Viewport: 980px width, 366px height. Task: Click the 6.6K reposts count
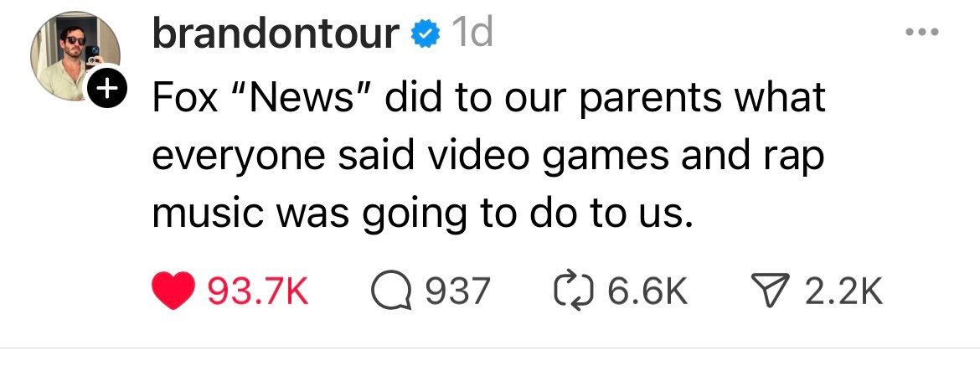[647, 291]
